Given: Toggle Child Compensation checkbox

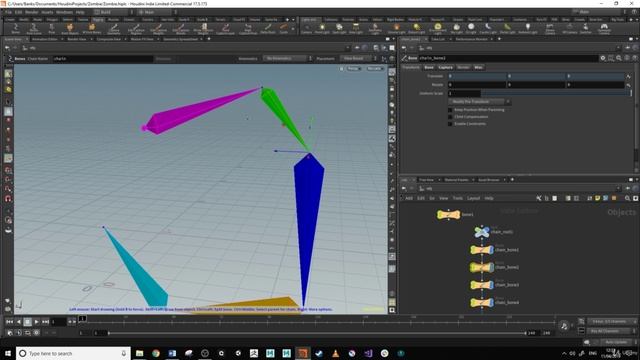Looking at the screenshot, I should point(450,117).
